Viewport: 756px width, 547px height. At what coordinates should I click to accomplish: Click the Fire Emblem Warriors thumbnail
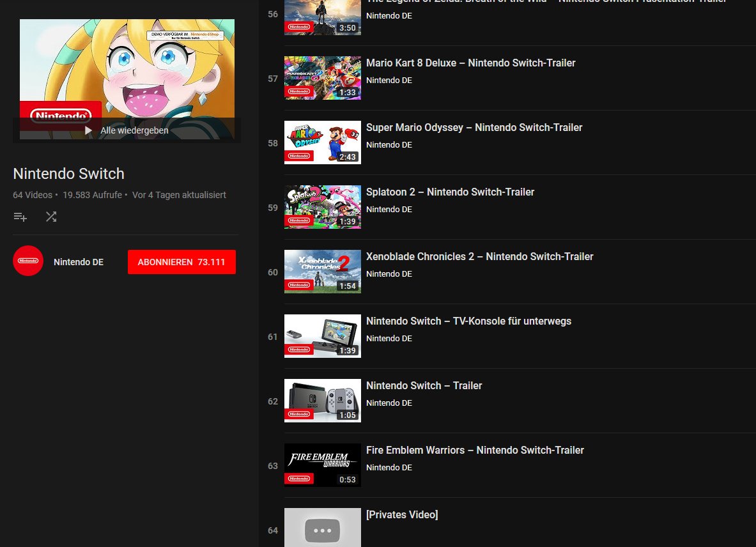(x=323, y=466)
